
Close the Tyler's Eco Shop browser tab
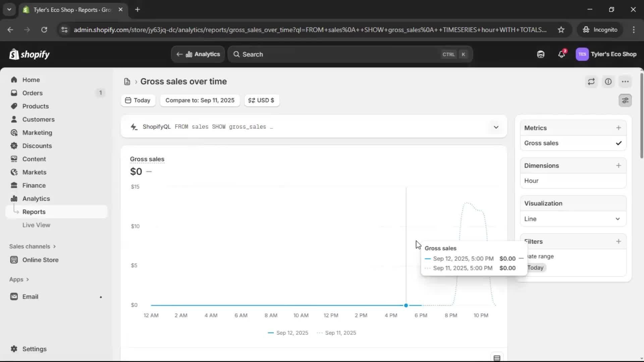[x=120, y=10]
